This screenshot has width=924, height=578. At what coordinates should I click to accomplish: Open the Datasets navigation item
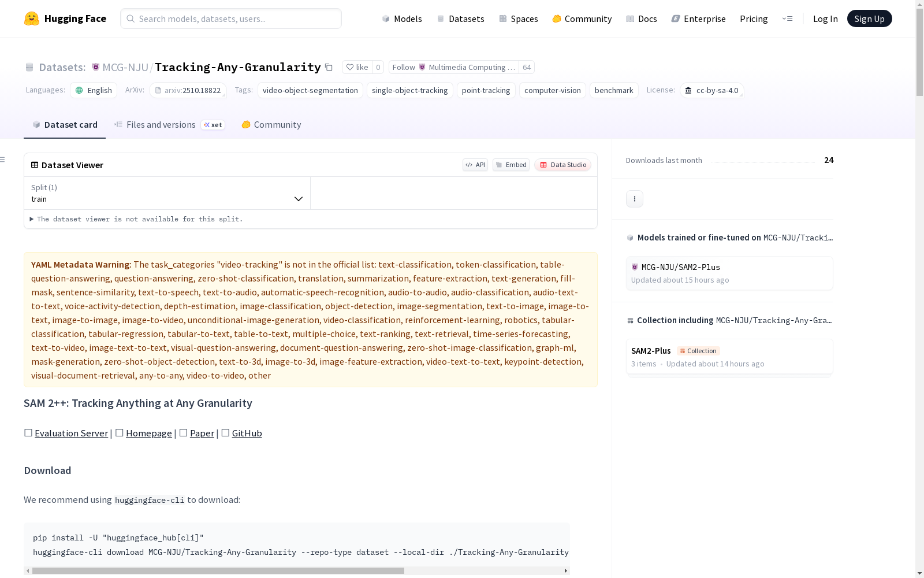460,18
